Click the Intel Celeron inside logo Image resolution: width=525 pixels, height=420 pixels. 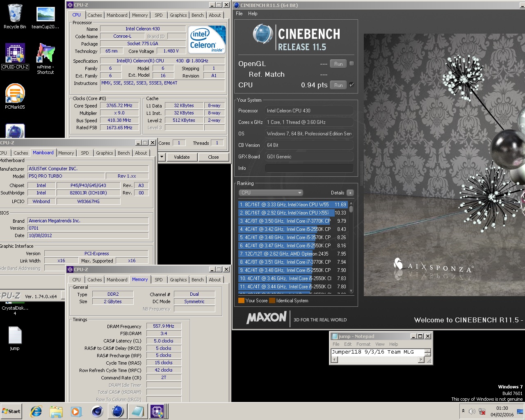coord(208,39)
